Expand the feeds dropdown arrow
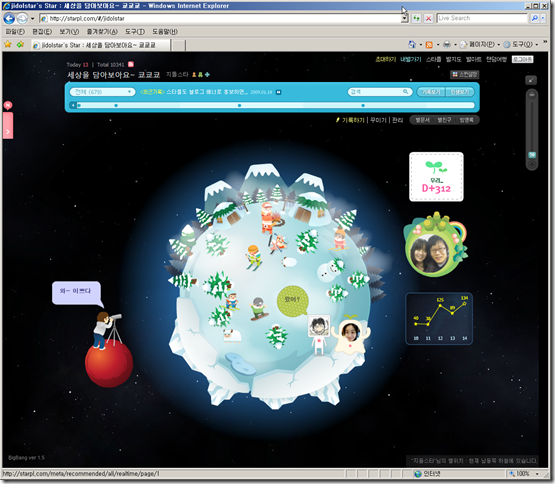This screenshot has width=555, height=484. (x=438, y=45)
